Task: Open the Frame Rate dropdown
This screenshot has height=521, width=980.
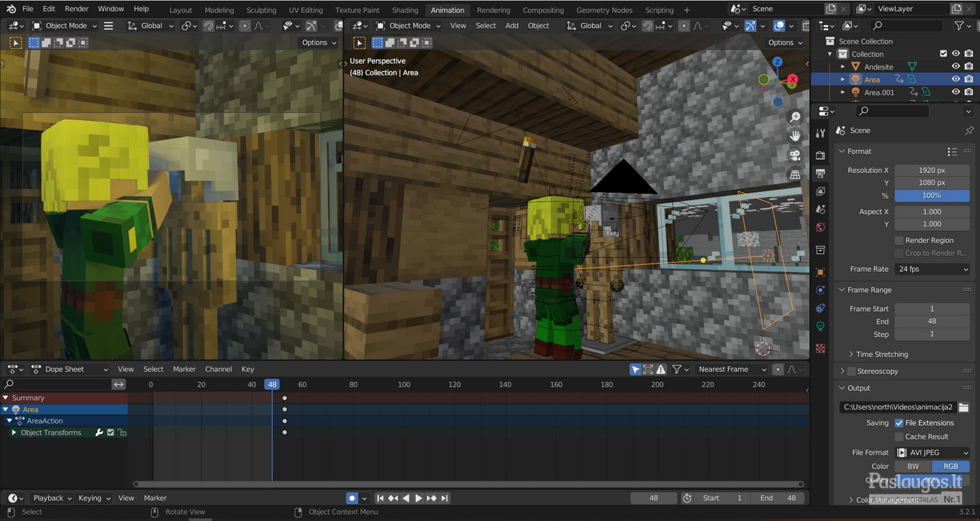Action: 932,269
